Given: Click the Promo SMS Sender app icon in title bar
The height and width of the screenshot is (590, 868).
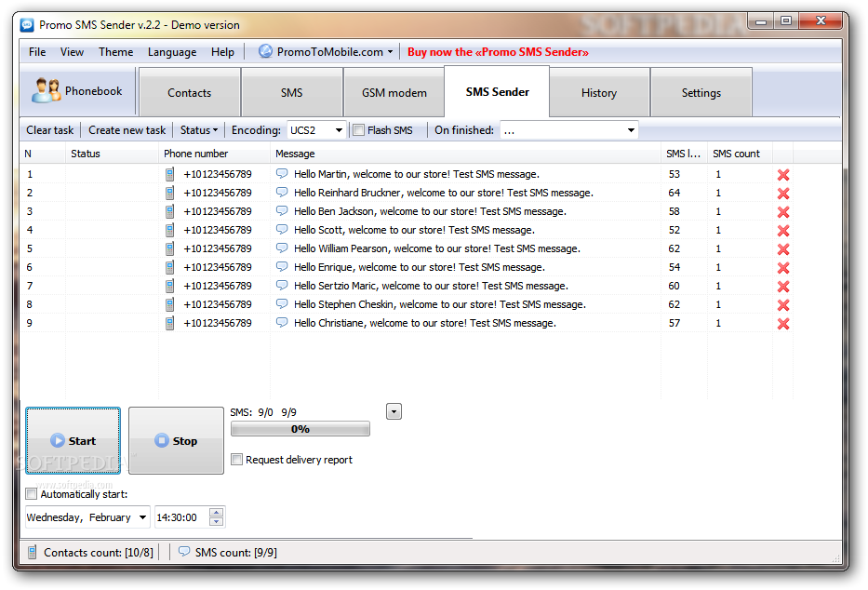Looking at the screenshot, I should pos(27,25).
